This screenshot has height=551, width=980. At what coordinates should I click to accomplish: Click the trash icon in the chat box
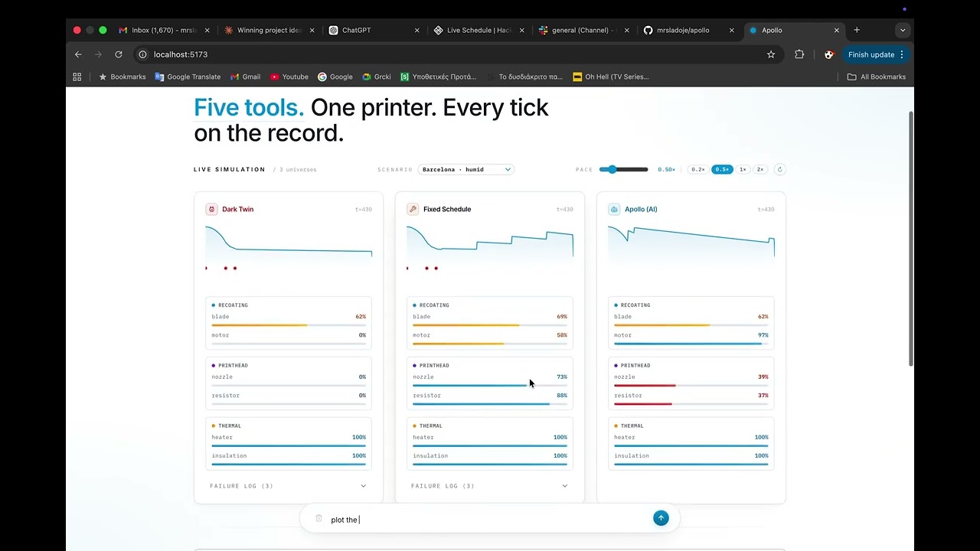[x=318, y=518]
